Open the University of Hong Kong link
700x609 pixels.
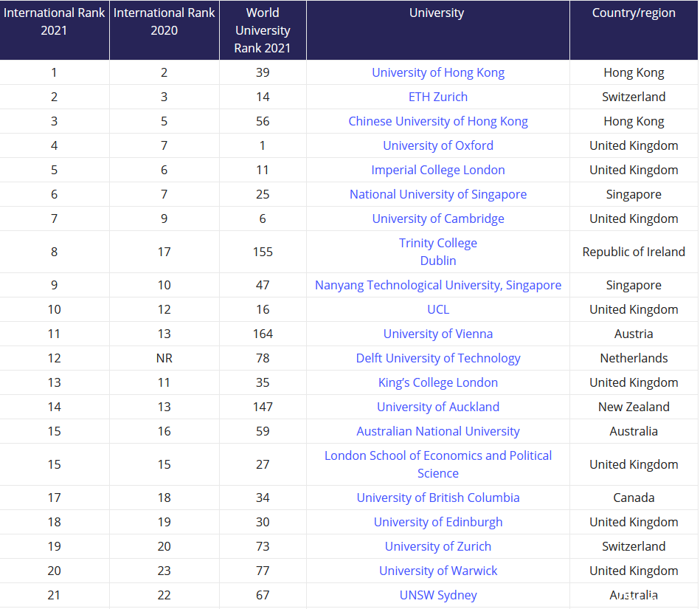(438, 72)
